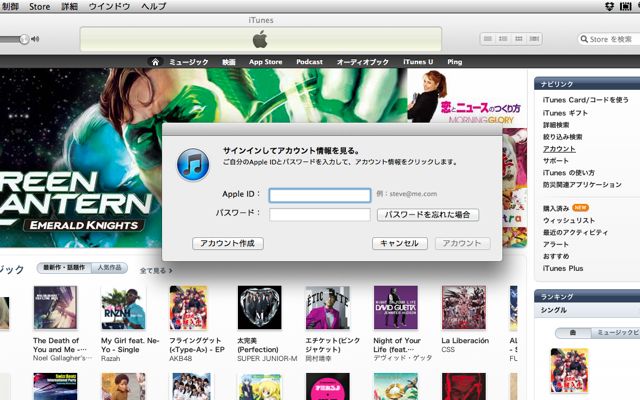Open The Death of You and Me album cover
640x400 pixels.
(55, 307)
